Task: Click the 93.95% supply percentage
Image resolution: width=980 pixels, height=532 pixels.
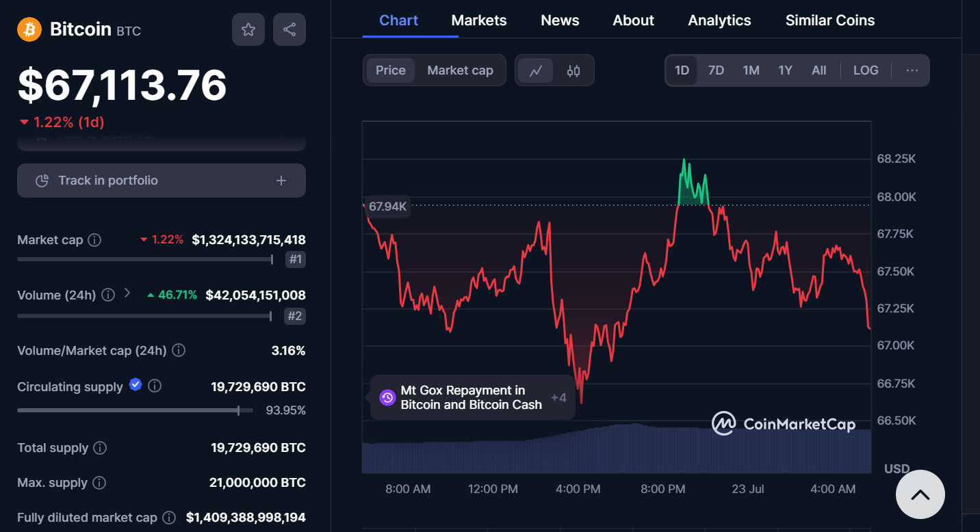Action: (x=285, y=410)
